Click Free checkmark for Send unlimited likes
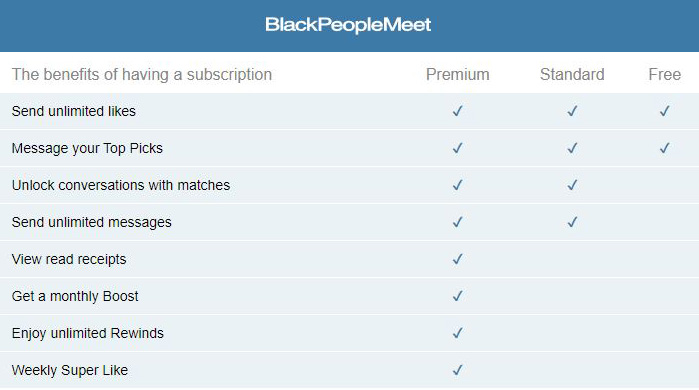Image resolution: width=699 pixels, height=390 pixels. coord(665,111)
